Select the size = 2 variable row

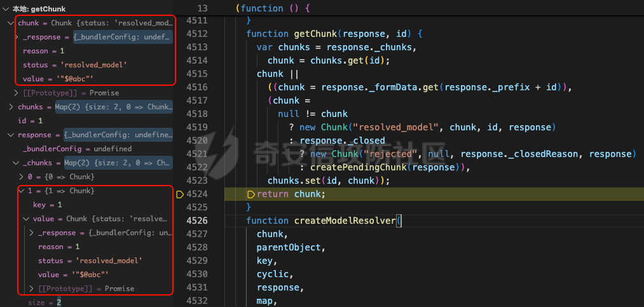pos(45,303)
